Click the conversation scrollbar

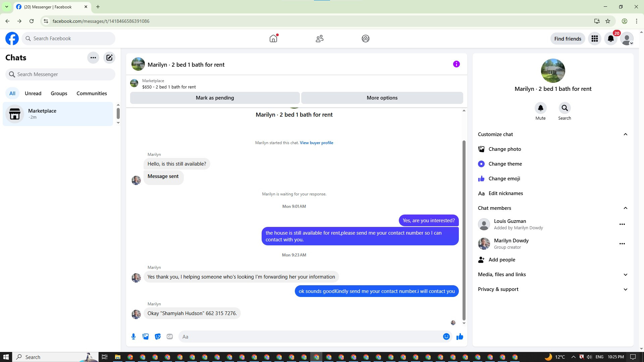pos(464,231)
